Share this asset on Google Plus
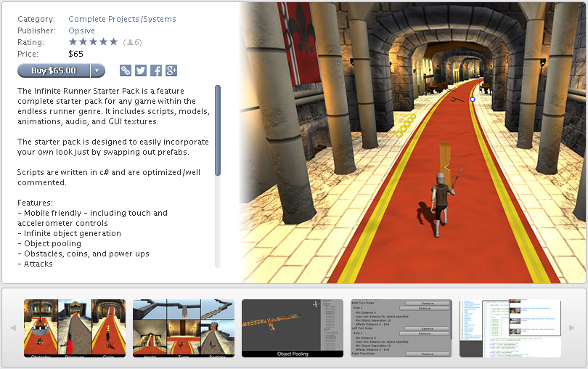The height and width of the screenshot is (369, 588). [171, 70]
